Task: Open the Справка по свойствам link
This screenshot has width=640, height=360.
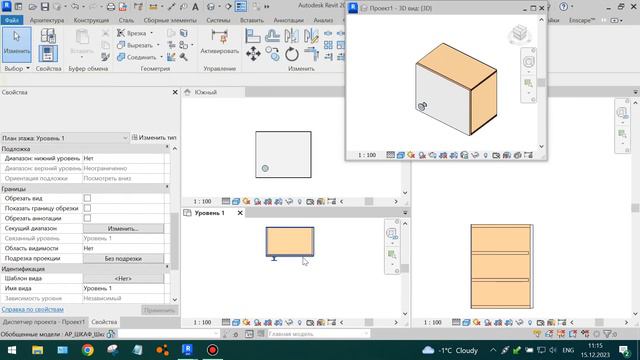Action: coord(33,309)
